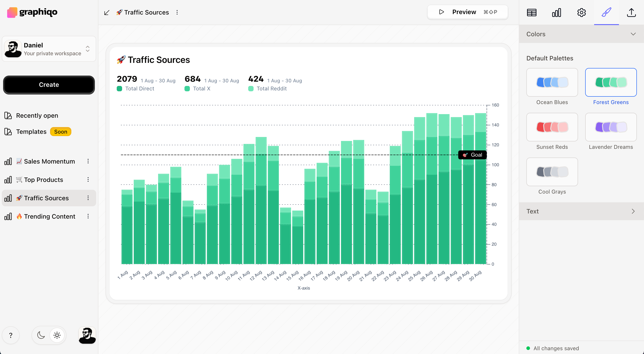Open the chart type panel icon
Screen dimensions: 644x354
tap(557, 13)
